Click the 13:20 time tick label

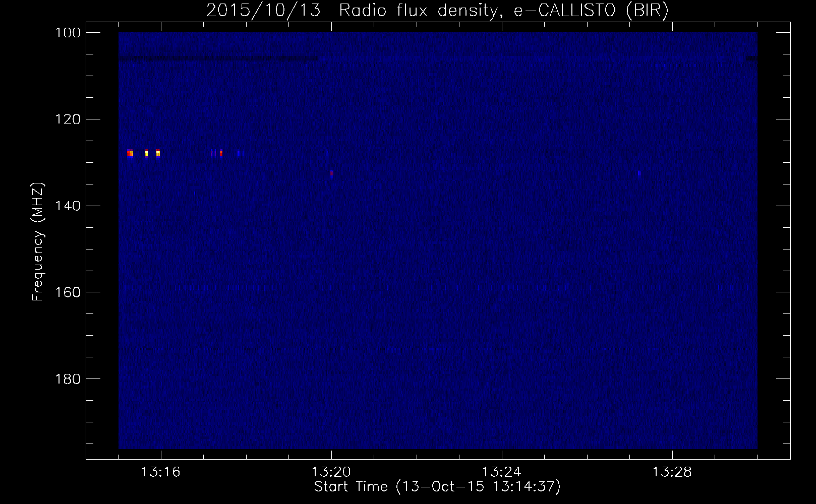[331, 472]
